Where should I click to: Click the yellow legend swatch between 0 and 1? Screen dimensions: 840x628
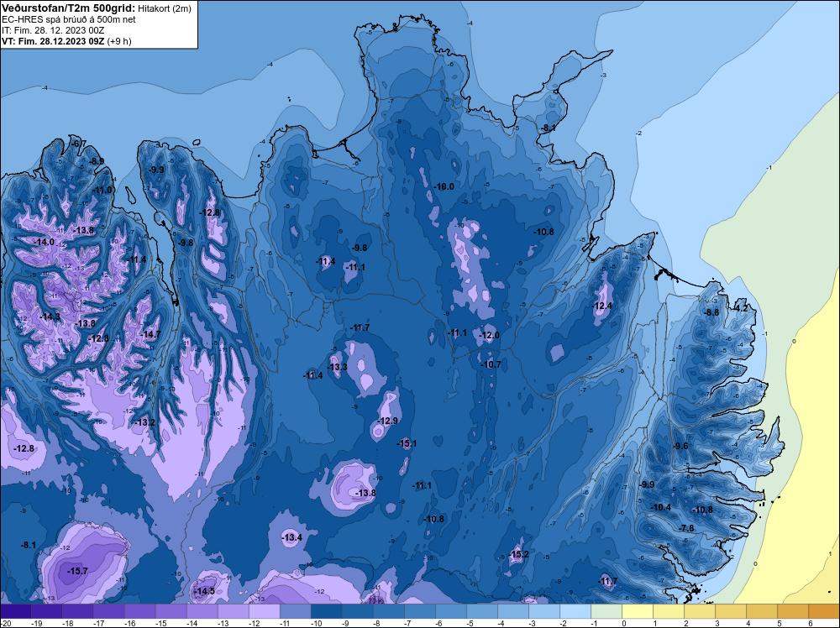coord(638,611)
